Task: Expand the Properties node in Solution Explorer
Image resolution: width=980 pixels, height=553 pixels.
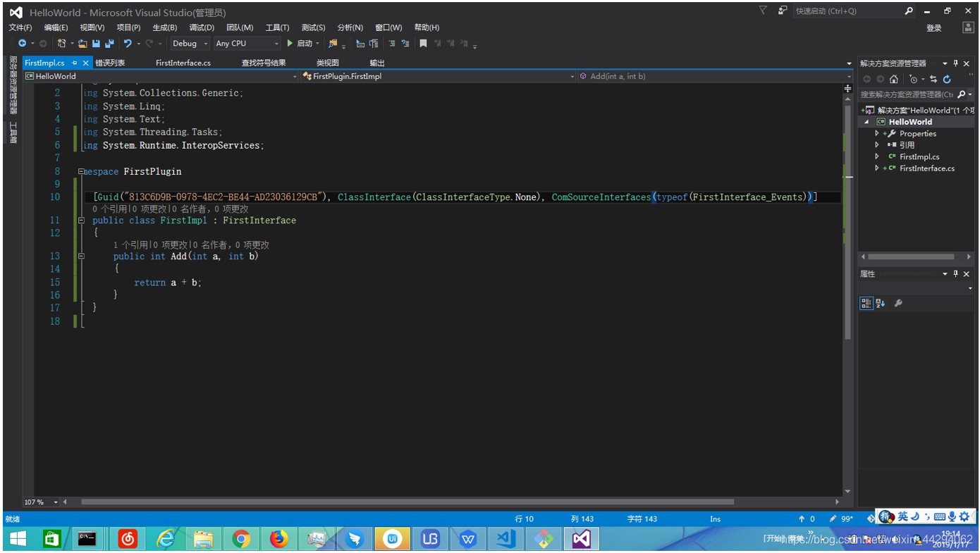Action: [x=877, y=133]
